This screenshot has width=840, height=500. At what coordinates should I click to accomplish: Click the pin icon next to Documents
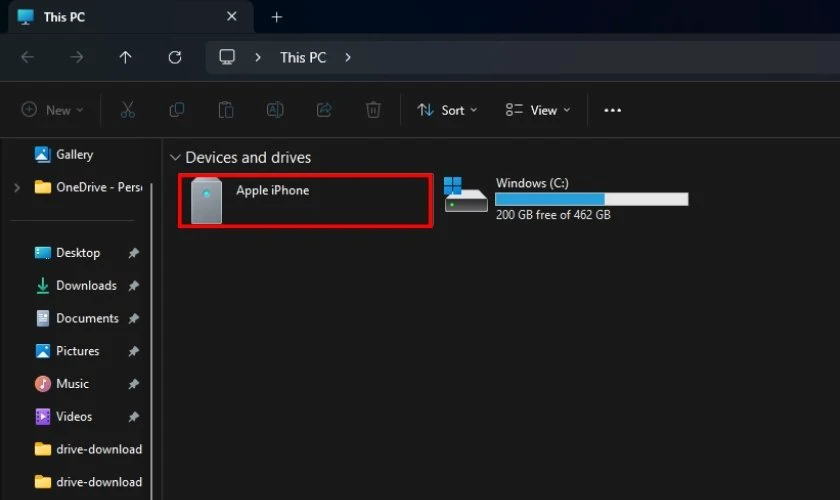pyautogui.click(x=134, y=318)
